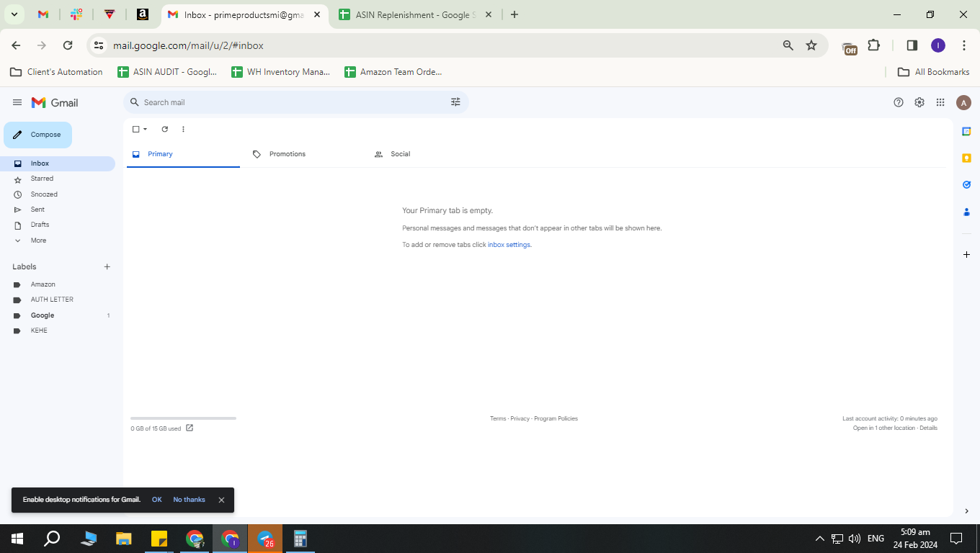Dismiss the notifications prompt with X
Viewport: 980px width, 553px height.
(221, 500)
